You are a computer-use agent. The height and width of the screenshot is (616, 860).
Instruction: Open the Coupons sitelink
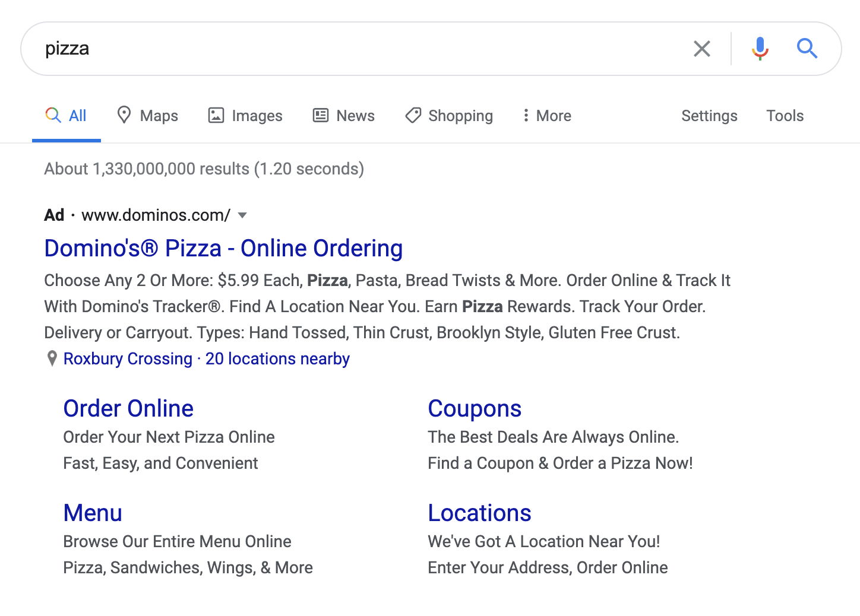pyautogui.click(x=475, y=408)
